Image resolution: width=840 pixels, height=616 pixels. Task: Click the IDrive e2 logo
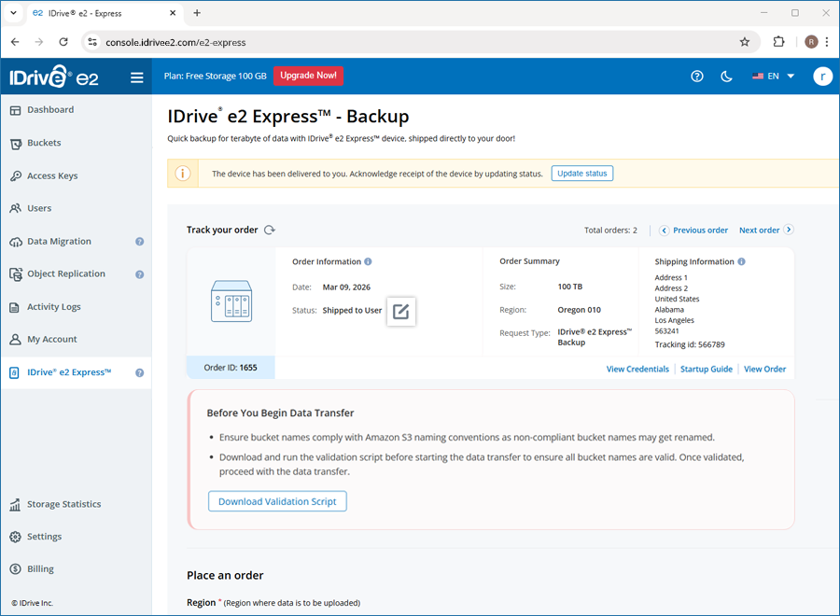[x=54, y=77]
